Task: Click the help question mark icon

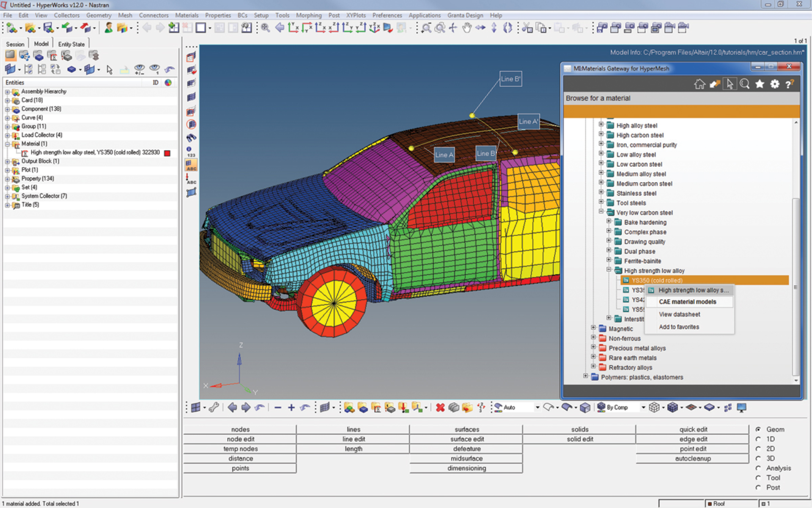Action: [789, 84]
